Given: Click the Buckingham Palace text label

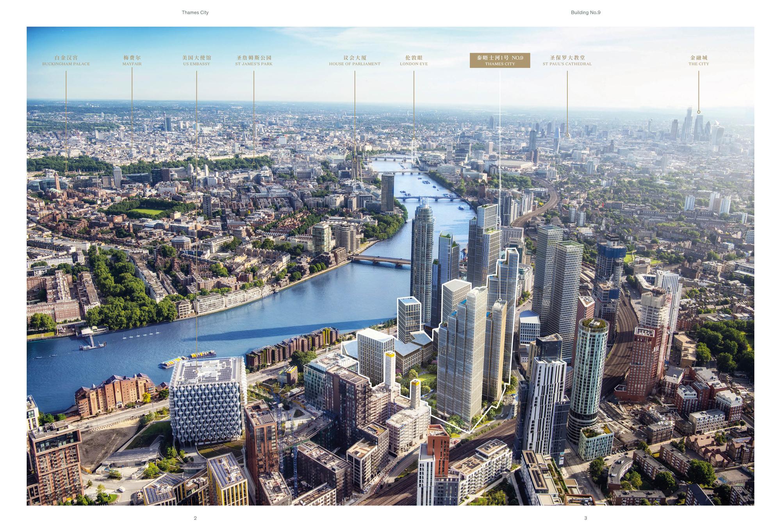Looking at the screenshot, I should pyautogui.click(x=66, y=64).
